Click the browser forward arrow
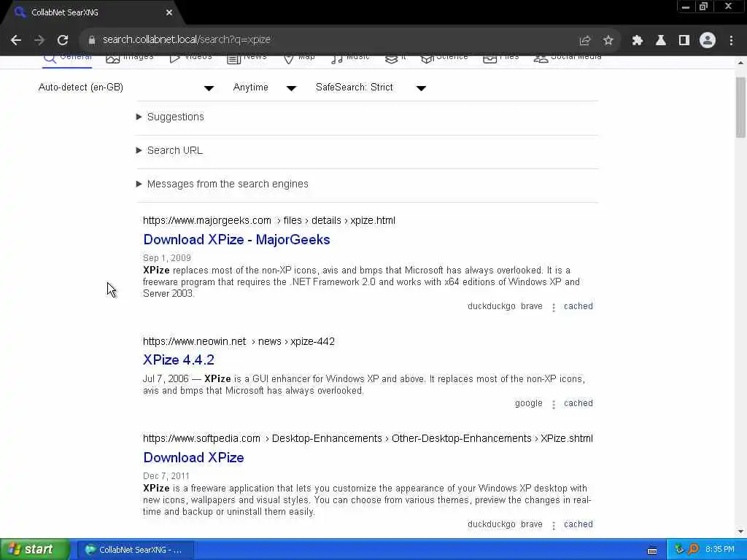 39,40
